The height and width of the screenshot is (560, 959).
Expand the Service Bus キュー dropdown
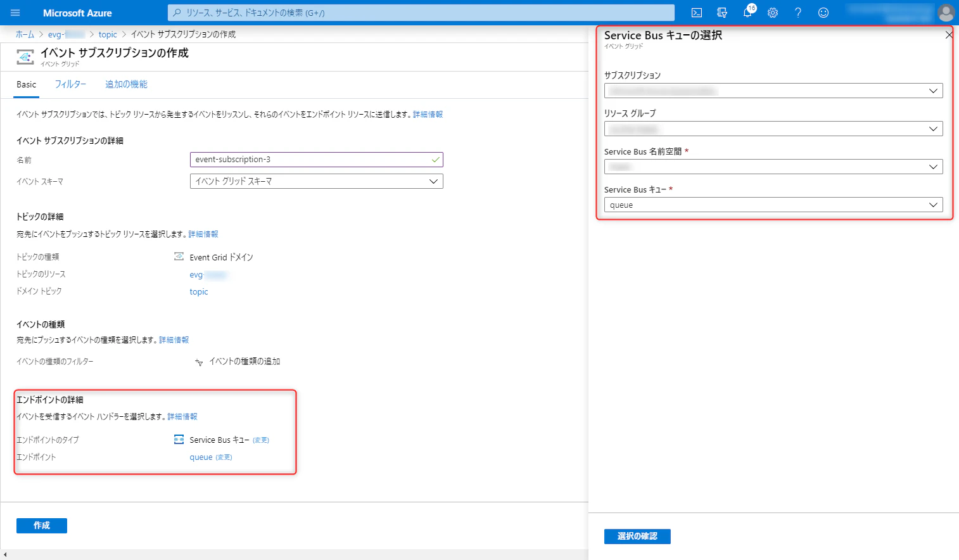773,205
